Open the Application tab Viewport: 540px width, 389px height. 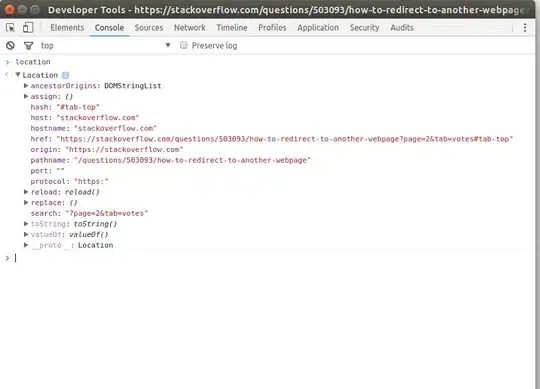(318, 28)
